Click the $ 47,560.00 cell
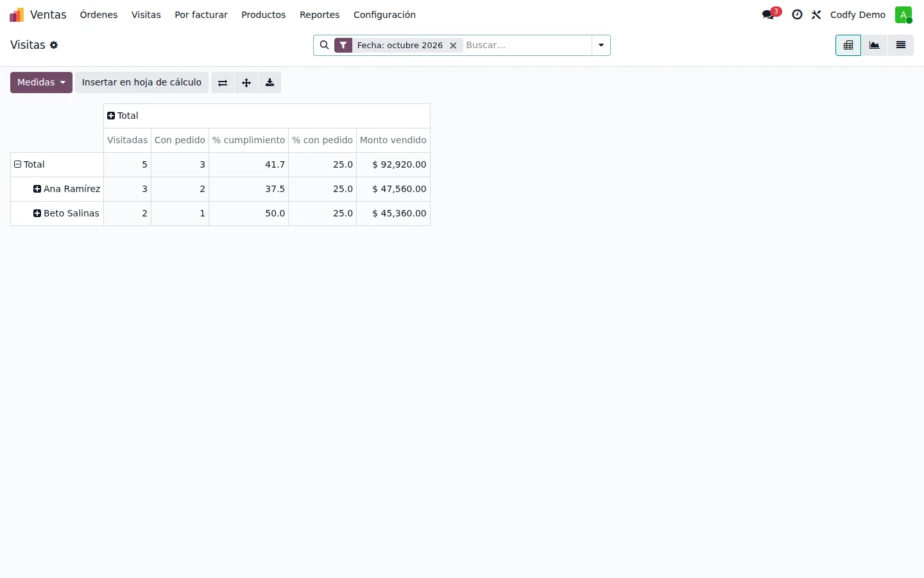924x578 pixels. click(x=393, y=189)
